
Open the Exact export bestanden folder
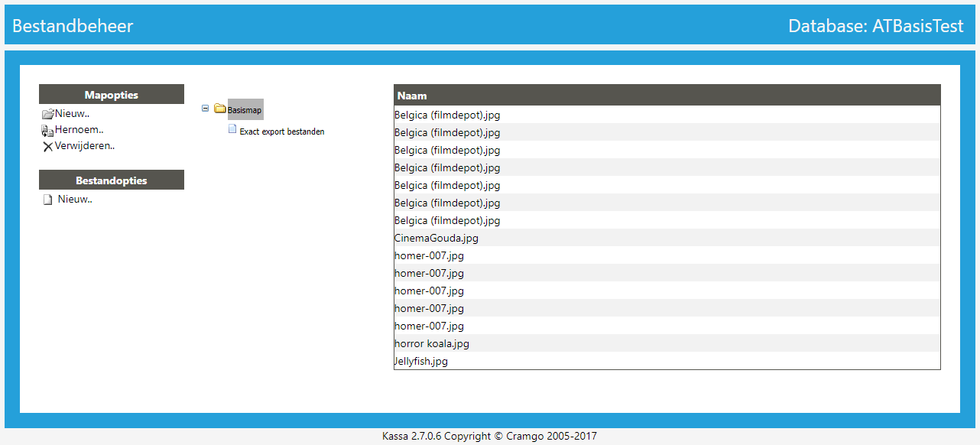click(x=282, y=132)
